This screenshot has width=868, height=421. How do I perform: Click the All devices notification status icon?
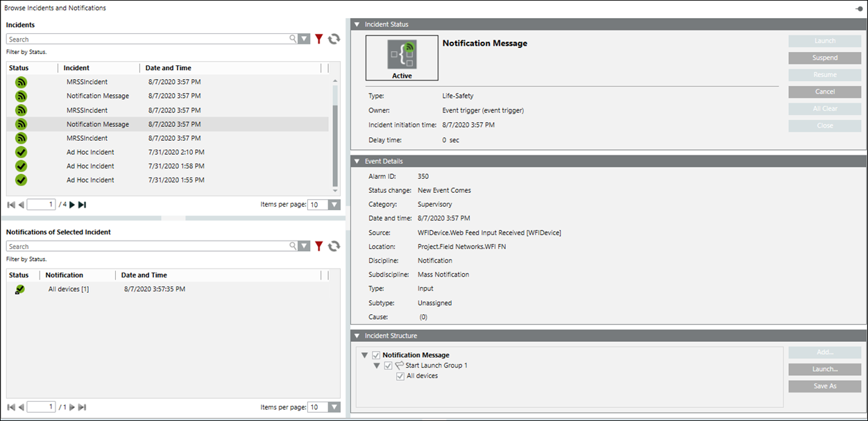(x=19, y=289)
